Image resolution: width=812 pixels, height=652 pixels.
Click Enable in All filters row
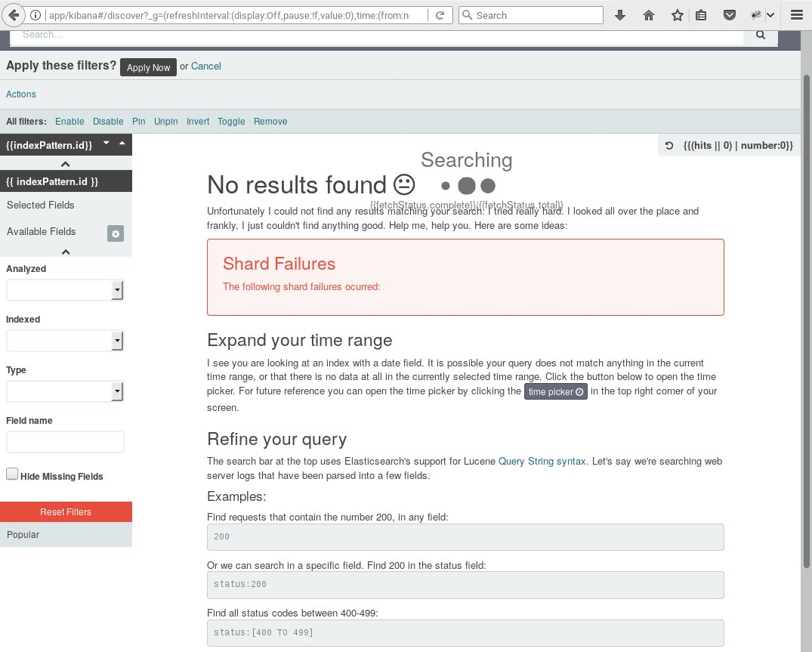click(69, 122)
